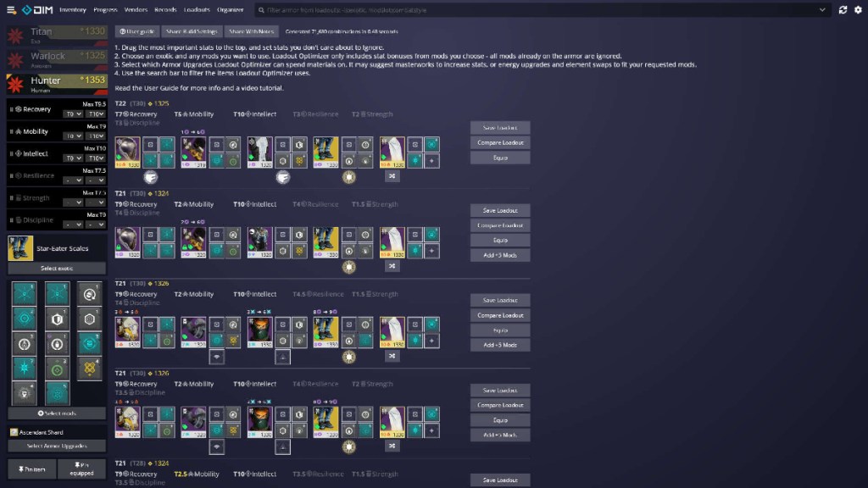Click the Ascendant Shard icon
Screen dimensions: 868x488
[14, 432]
